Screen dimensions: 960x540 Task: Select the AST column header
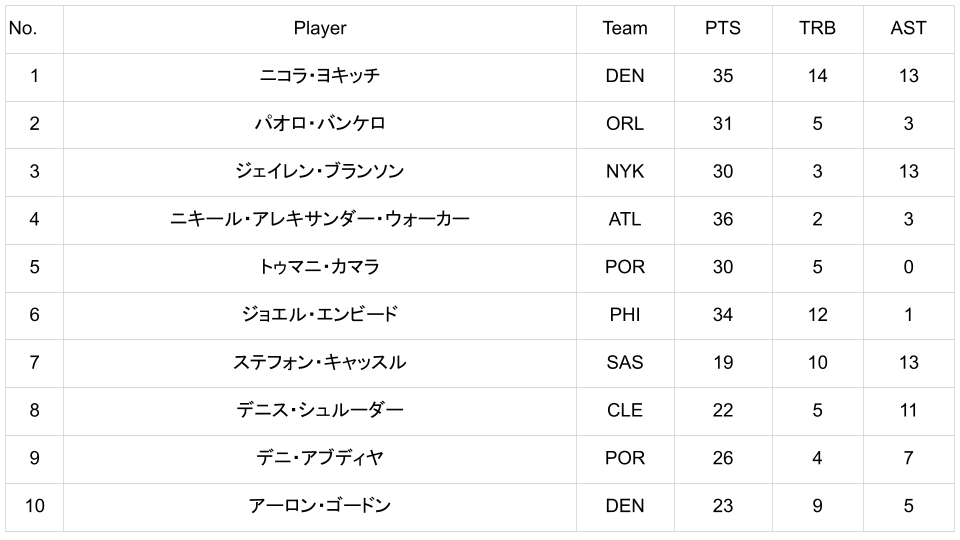(908, 28)
